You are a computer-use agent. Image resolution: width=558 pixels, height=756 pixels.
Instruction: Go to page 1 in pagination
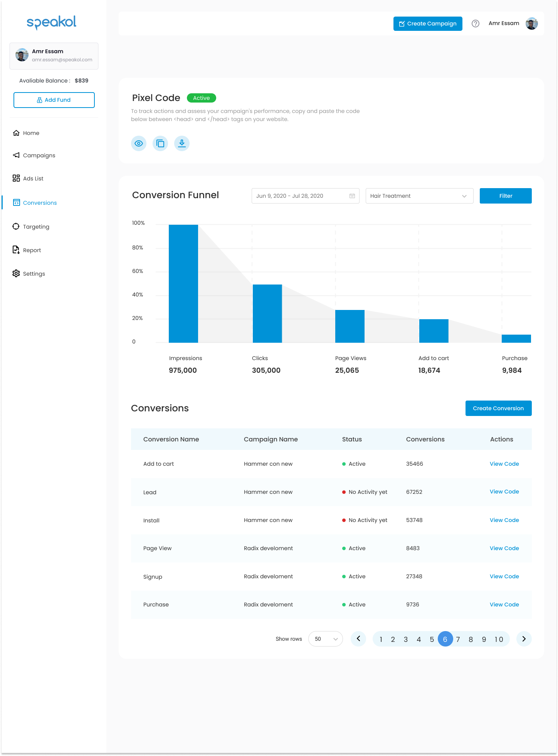(381, 639)
